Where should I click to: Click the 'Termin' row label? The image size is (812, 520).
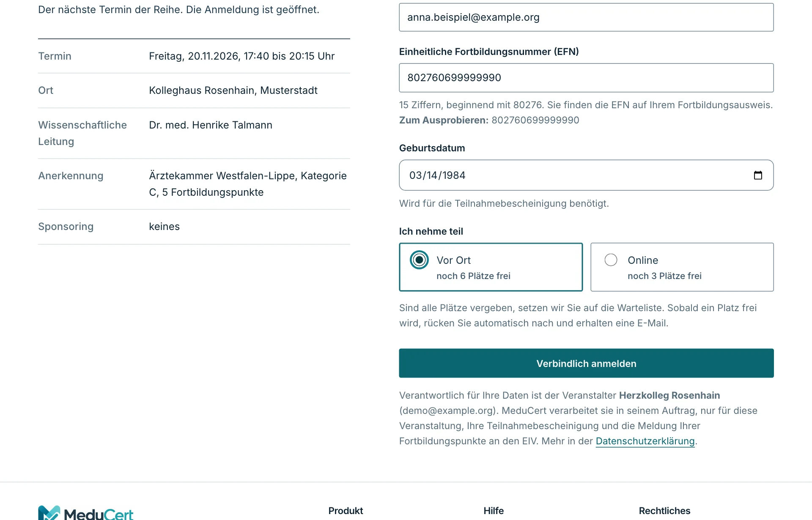(55, 56)
